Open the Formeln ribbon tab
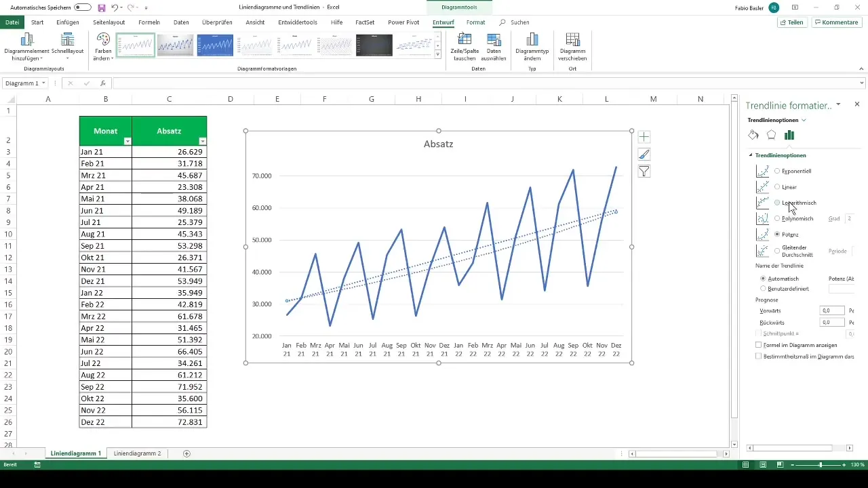 click(x=149, y=22)
